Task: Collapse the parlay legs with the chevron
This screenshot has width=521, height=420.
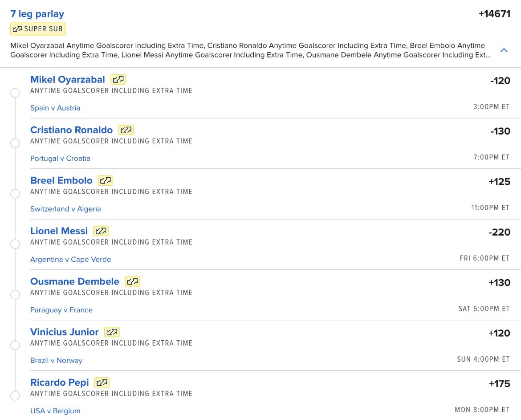Action: click(x=504, y=50)
